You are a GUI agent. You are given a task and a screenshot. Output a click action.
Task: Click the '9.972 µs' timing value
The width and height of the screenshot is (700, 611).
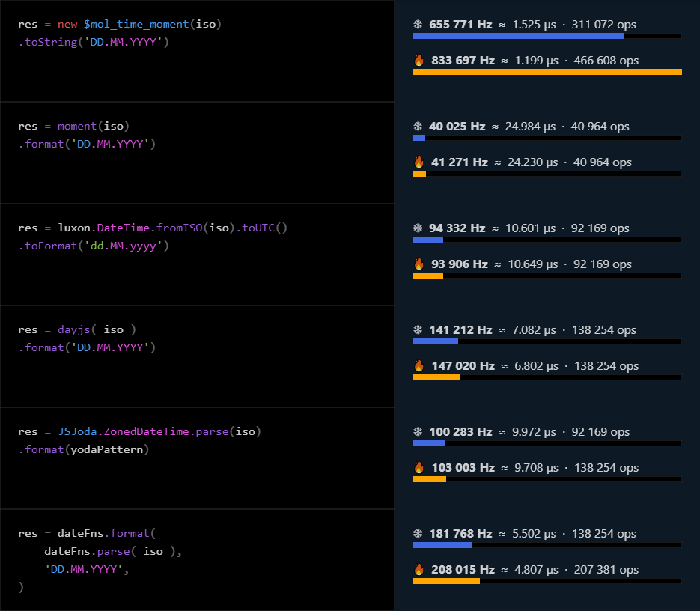tap(534, 432)
